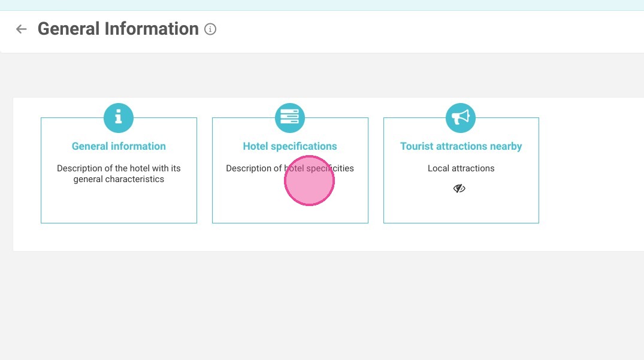Click the 'General Information' page heading

tap(118, 29)
